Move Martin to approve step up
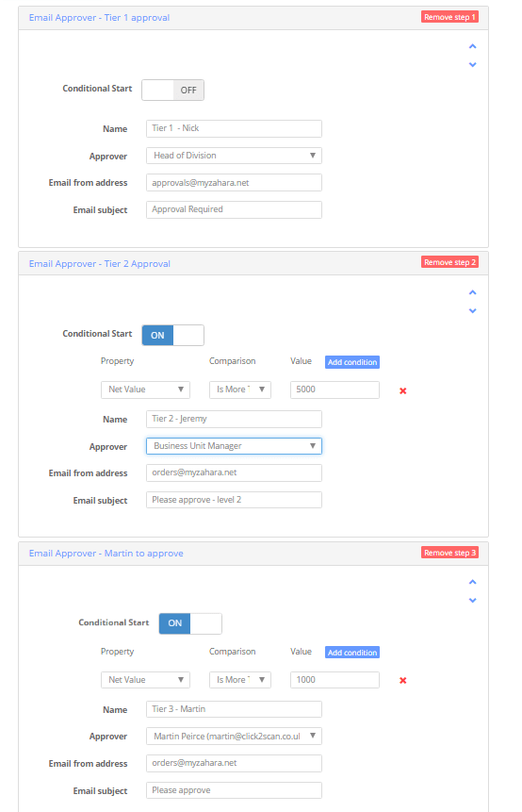The height and width of the screenshot is (812, 522). tap(472, 582)
